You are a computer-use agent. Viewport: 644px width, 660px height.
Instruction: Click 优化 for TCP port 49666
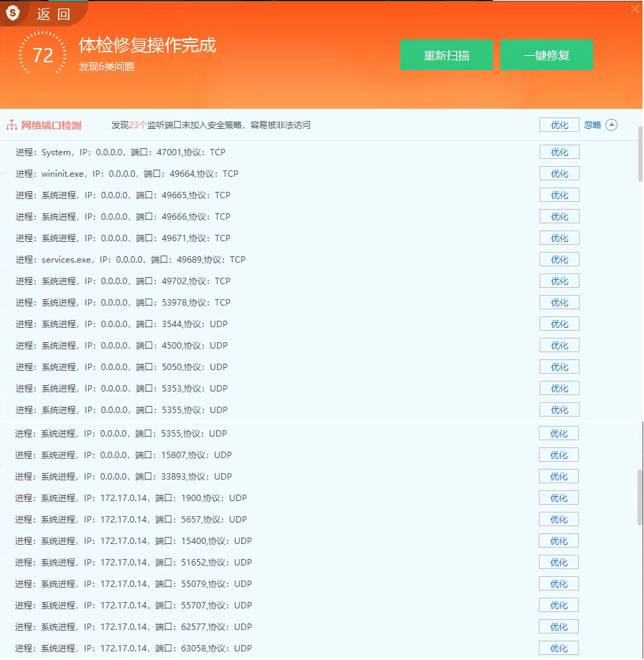(560, 217)
